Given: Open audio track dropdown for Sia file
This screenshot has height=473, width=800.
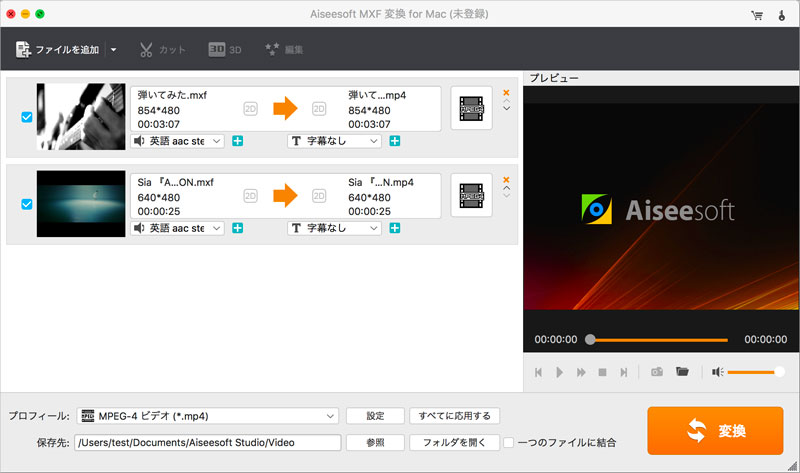Looking at the screenshot, I should pos(178,228).
